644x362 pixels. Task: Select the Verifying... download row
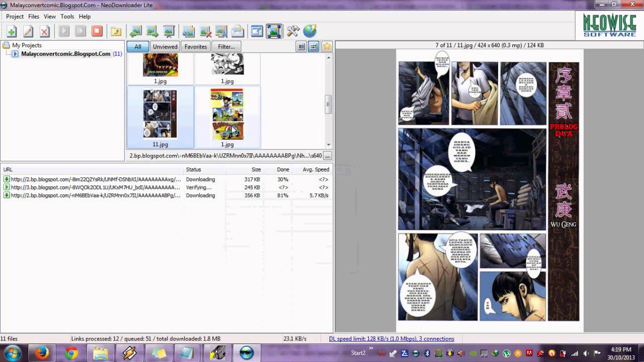(x=166, y=188)
